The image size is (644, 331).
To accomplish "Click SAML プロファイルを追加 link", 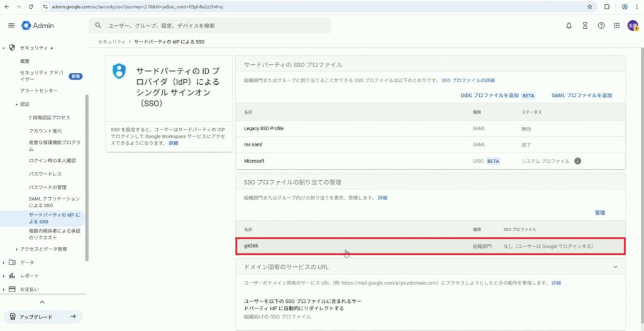I will [x=581, y=95].
